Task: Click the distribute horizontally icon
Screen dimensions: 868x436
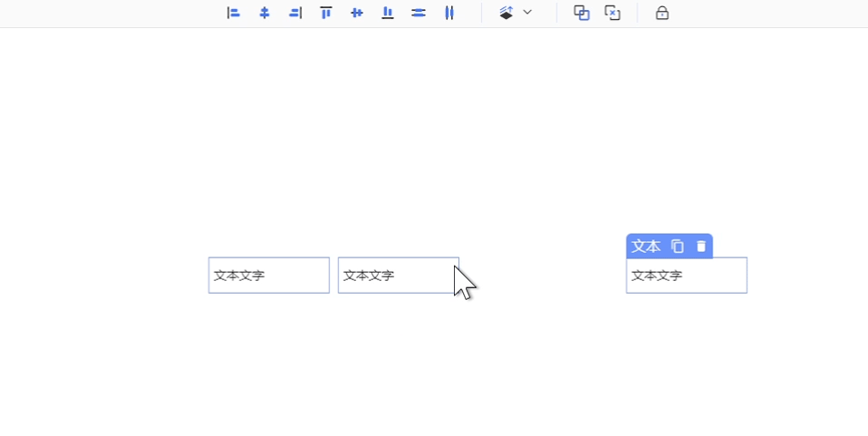Action: (449, 13)
